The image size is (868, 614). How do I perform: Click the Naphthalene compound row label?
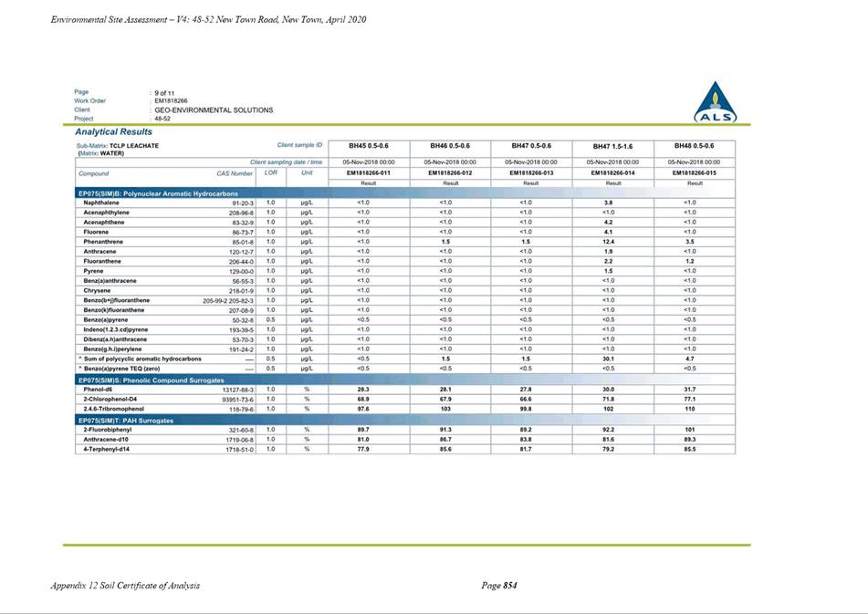pyautogui.click(x=100, y=203)
